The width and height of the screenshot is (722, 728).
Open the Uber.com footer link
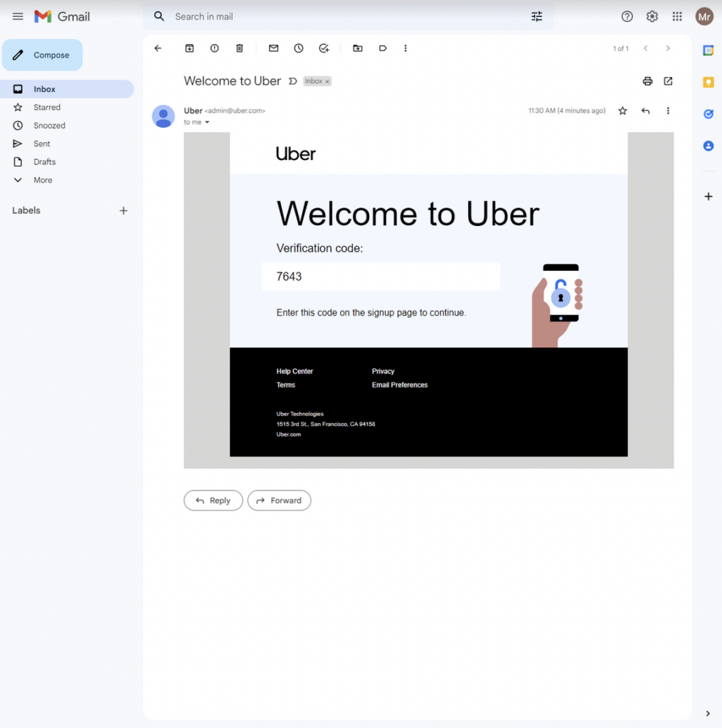[289, 434]
